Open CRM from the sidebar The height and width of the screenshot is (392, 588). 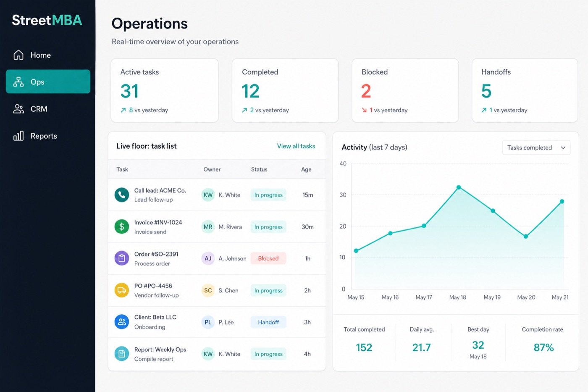[48, 109]
